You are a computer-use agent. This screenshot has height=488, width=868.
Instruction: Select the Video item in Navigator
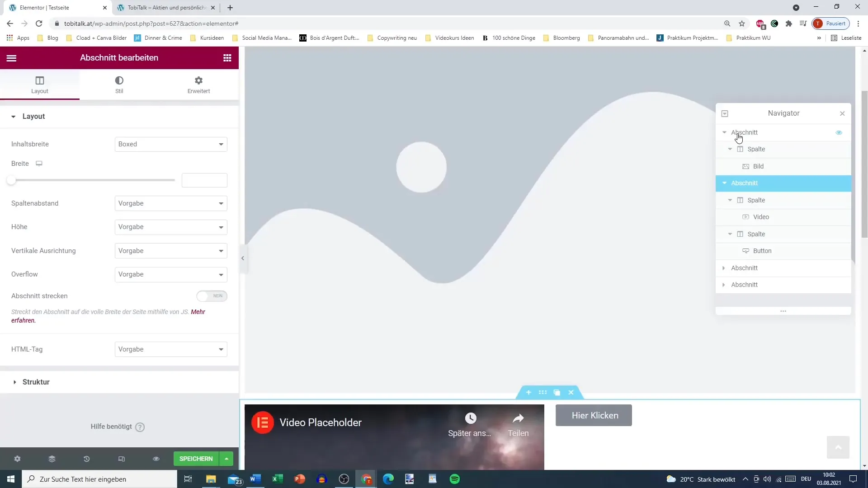783,217
